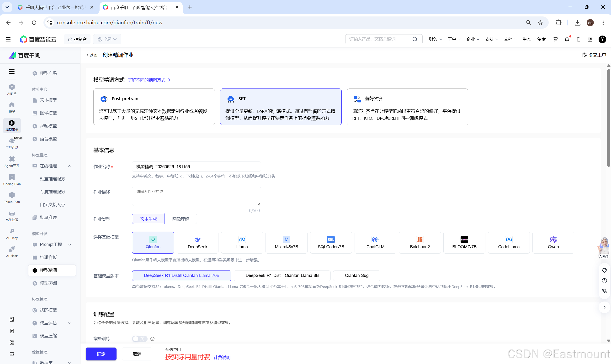Click the 作业名称 input field
The image size is (611, 364).
(x=196, y=166)
